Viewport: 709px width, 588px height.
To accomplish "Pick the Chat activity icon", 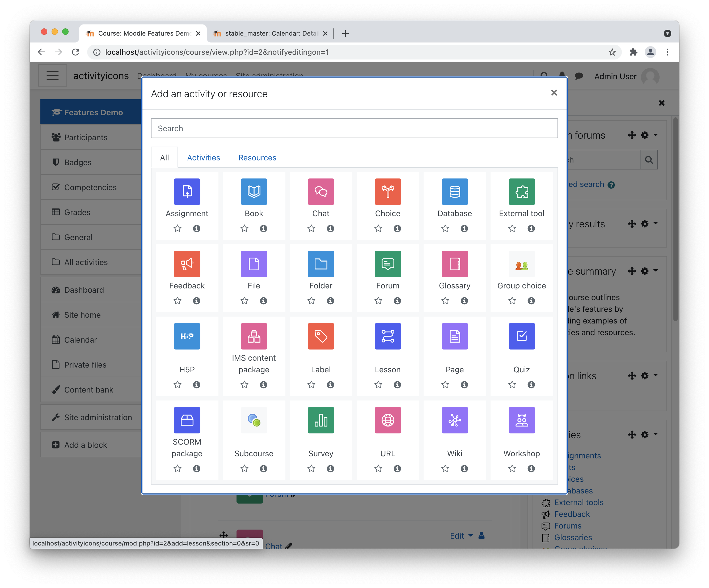I will point(321,191).
